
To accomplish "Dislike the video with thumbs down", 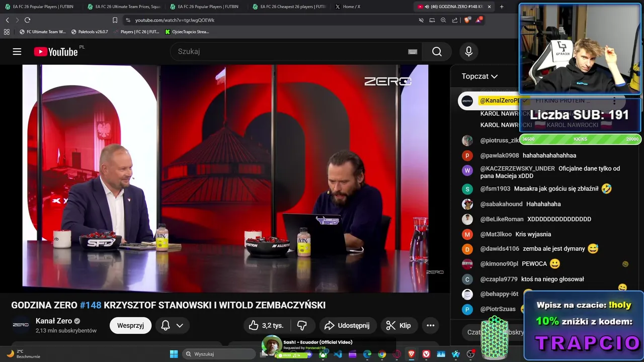I will [x=302, y=325].
